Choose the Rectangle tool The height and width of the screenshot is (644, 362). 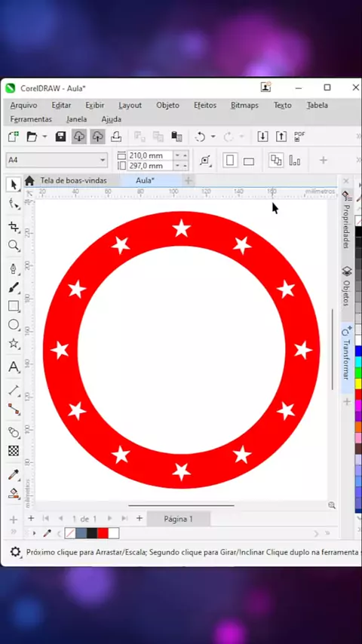14,306
